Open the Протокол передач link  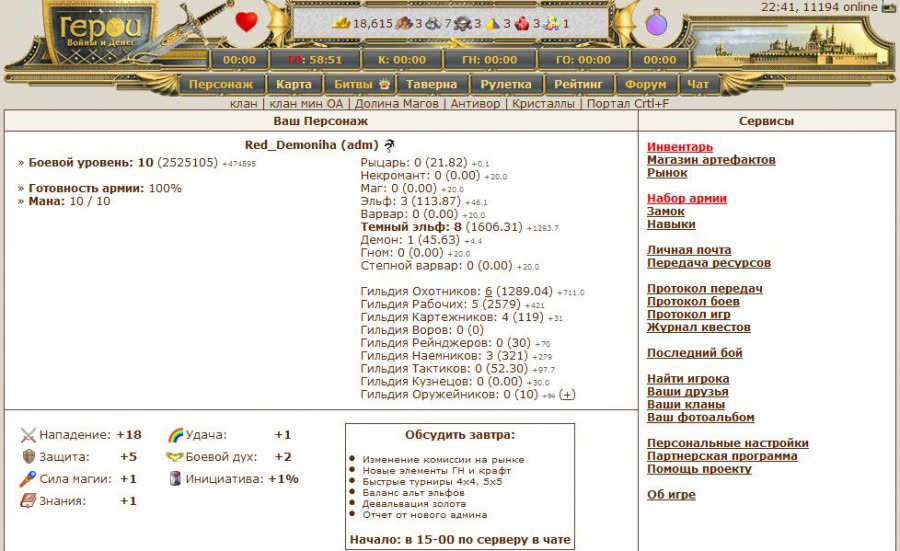(x=705, y=288)
